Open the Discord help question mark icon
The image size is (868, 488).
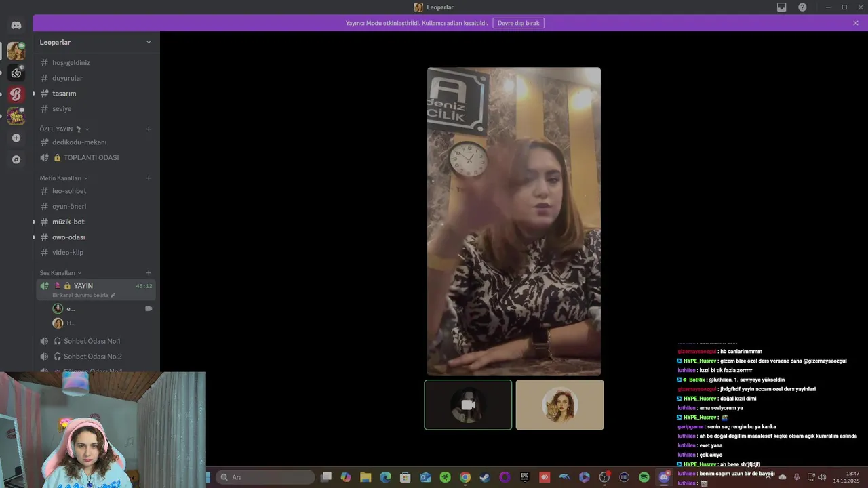tap(802, 7)
